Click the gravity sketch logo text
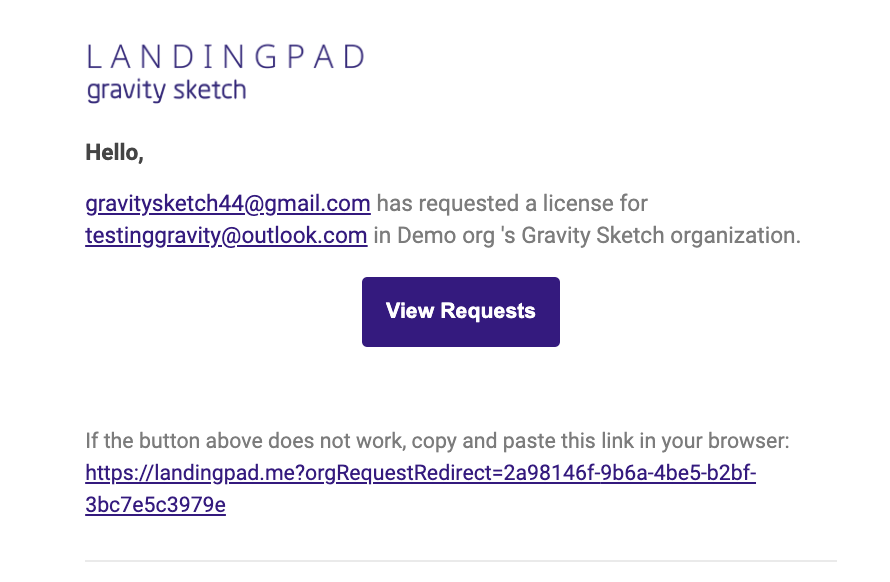890x582 pixels. [166, 90]
